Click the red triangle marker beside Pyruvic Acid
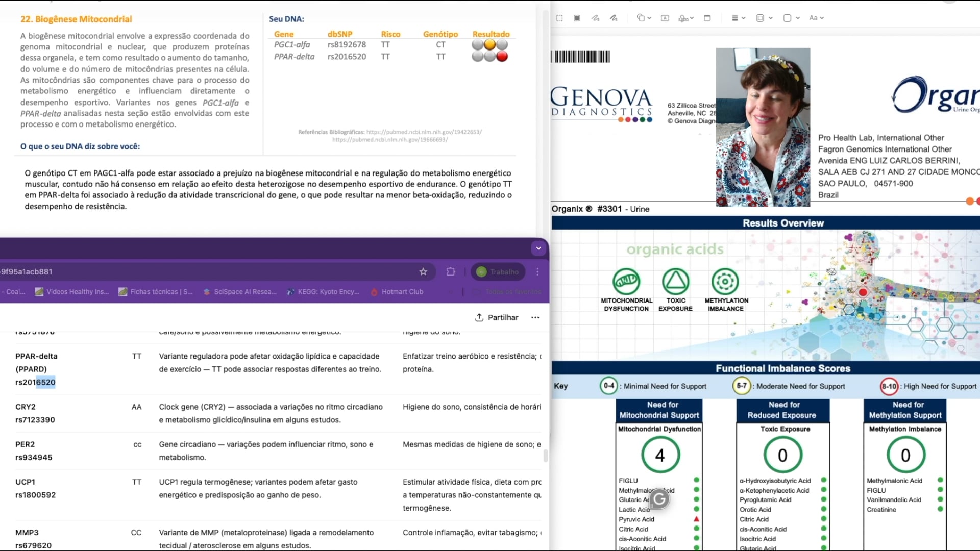 coord(696,519)
